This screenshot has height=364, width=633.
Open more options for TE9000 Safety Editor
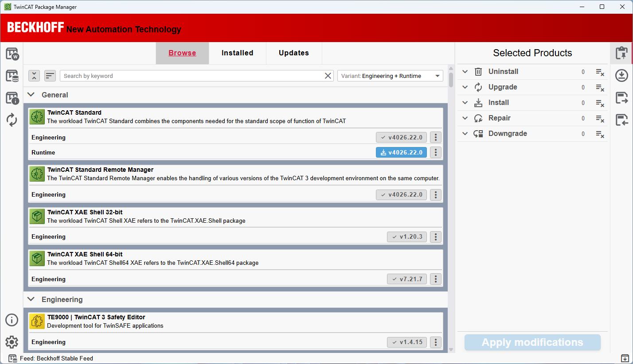[x=436, y=342]
